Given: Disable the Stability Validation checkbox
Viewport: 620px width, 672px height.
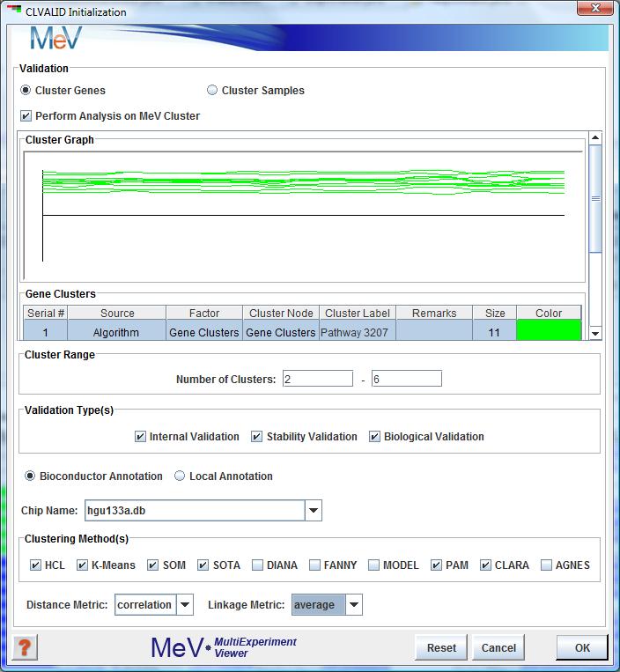Looking at the screenshot, I should click(x=257, y=437).
